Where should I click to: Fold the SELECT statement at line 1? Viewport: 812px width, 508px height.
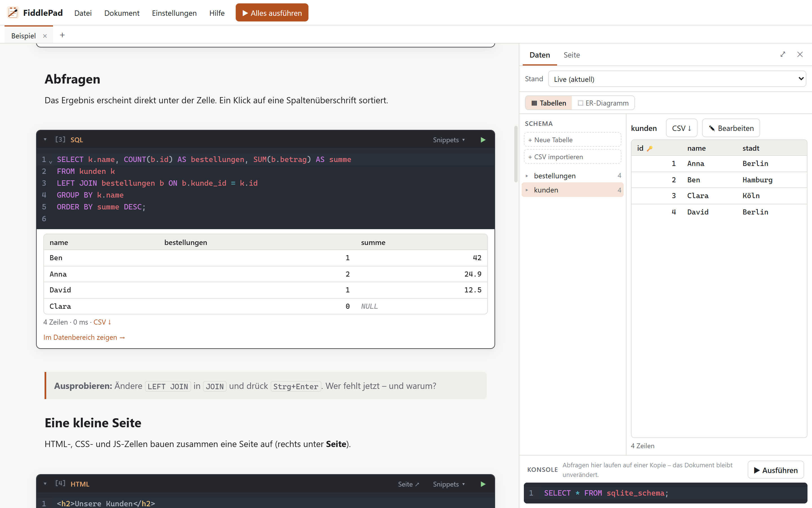pyautogui.click(x=51, y=162)
